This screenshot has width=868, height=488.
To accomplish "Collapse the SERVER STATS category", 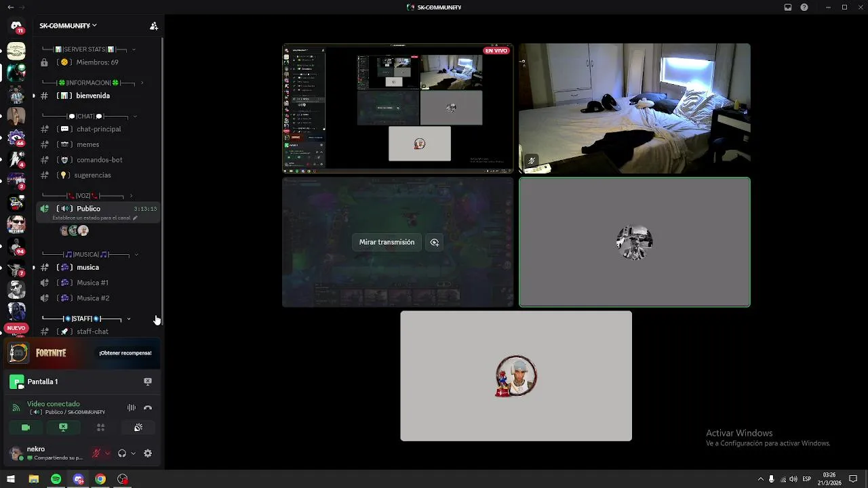I will point(88,49).
